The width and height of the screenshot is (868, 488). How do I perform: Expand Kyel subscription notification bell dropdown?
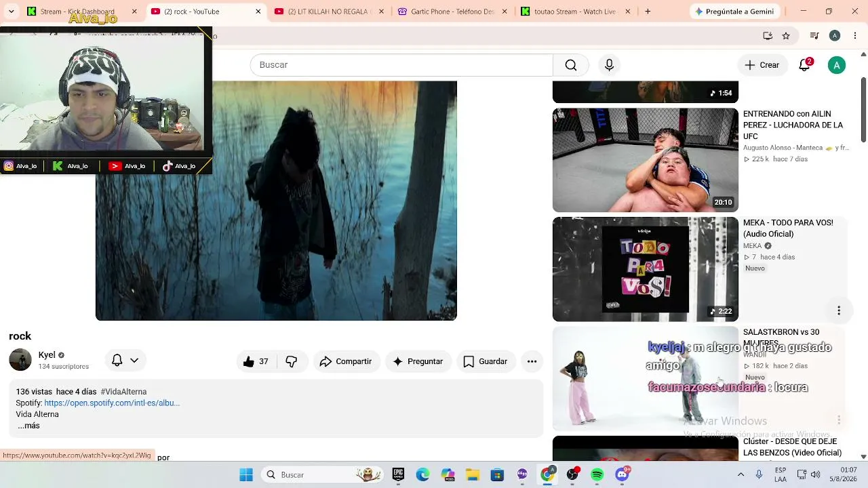[125, 361]
